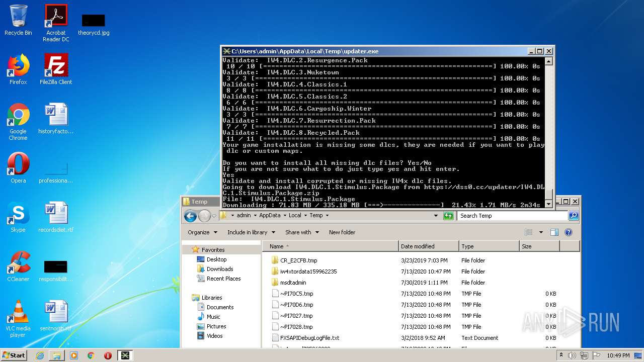Open address bar history dropdown
Screen dimensions: 644x362
pyautogui.click(x=436, y=216)
